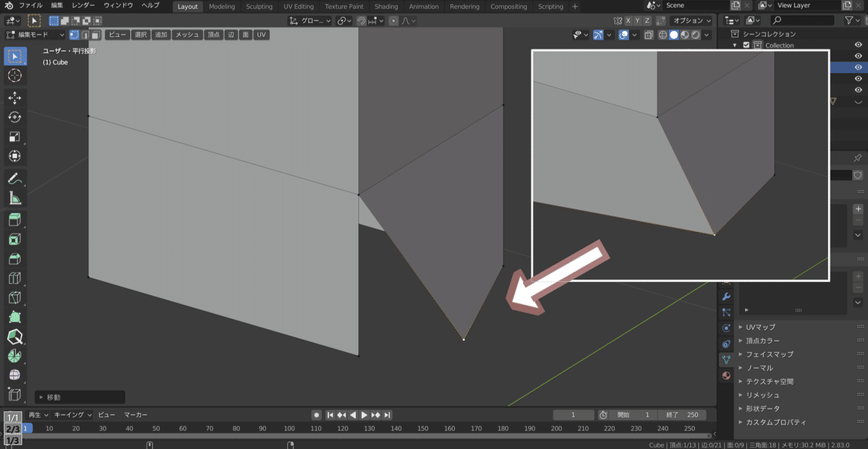This screenshot has width=868, height=449.
Task: Open the 編集 menu in top bar
Action: point(57,6)
